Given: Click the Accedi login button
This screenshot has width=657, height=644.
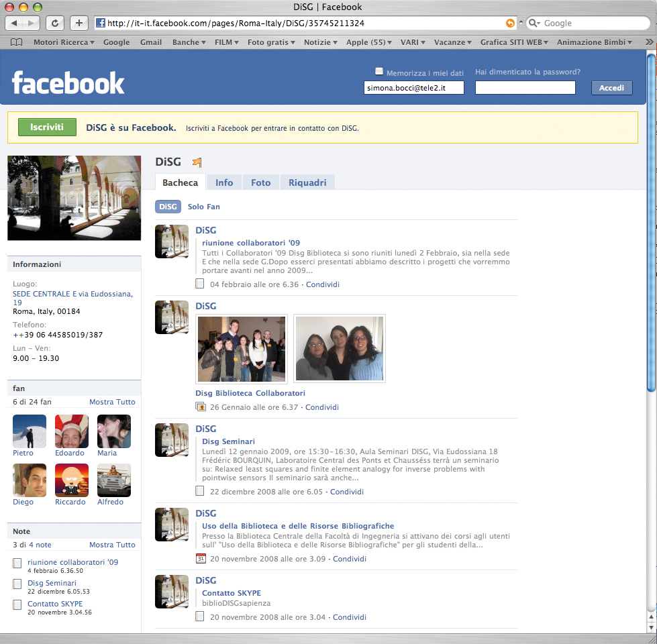Looking at the screenshot, I should tap(612, 88).
